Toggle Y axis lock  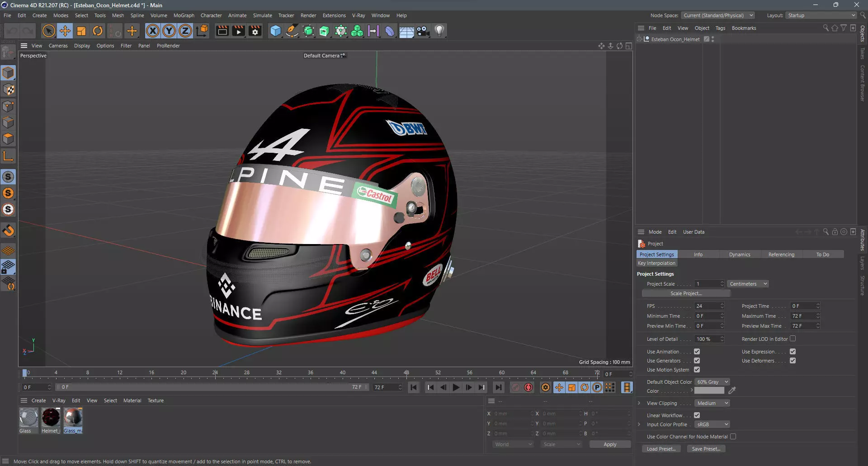(169, 31)
